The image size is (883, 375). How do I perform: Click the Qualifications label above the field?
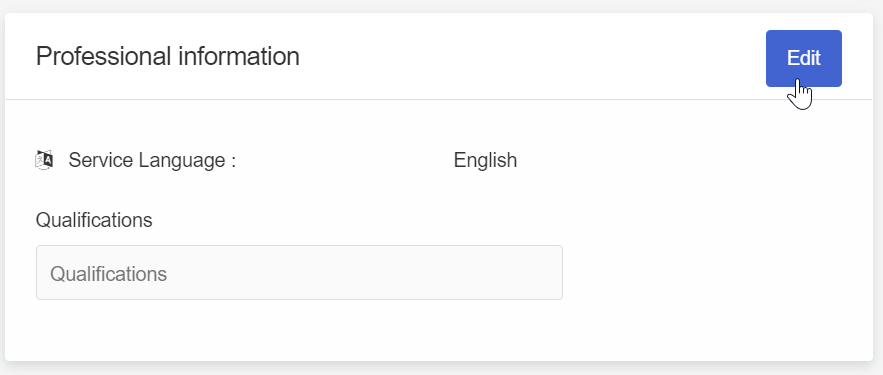click(94, 220)
